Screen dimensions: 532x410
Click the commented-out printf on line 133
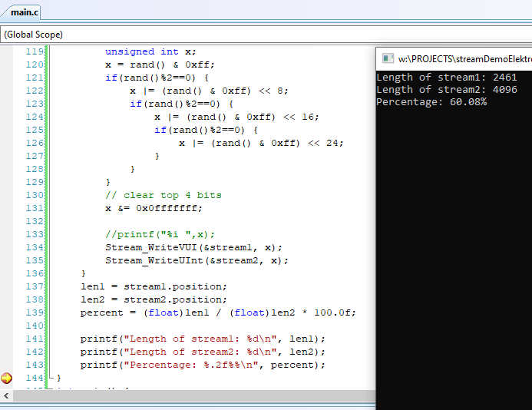(x=160, y=234)
